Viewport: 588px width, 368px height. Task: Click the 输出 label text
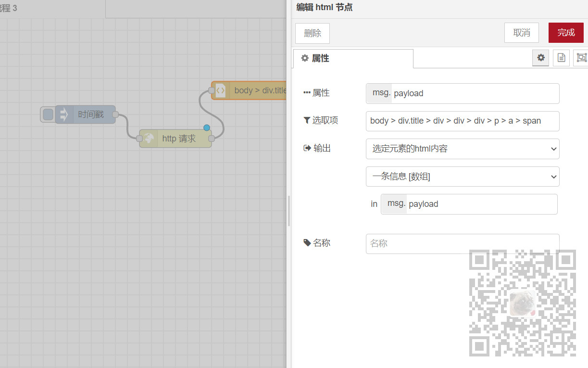pos(322,149)
